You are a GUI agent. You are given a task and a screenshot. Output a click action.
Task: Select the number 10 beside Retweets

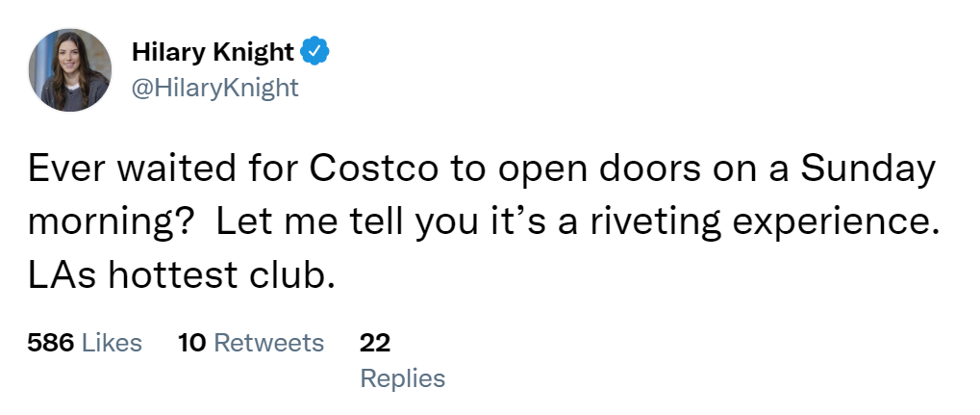[x=192, y=342]
